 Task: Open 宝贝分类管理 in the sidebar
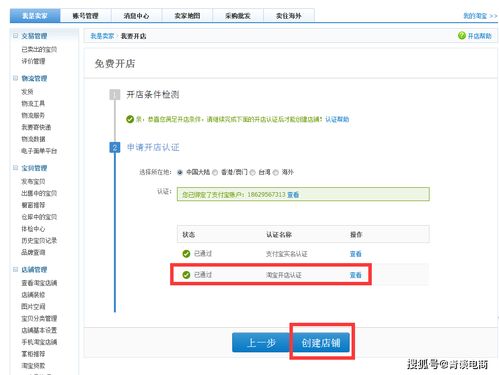[39, 318]
